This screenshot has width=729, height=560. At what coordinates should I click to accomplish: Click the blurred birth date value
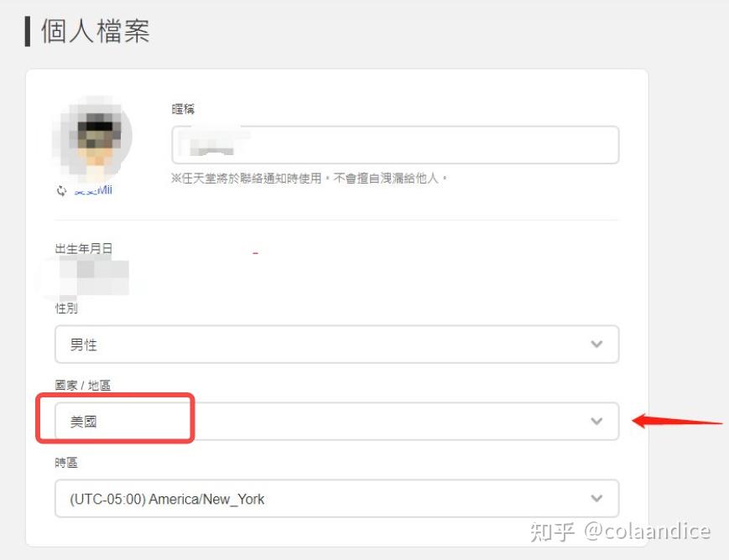[93, 277]
